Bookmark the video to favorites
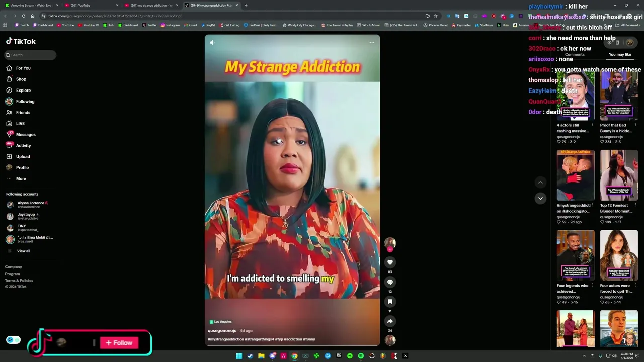This screenshot has width=644, height=362. point(390,302)
